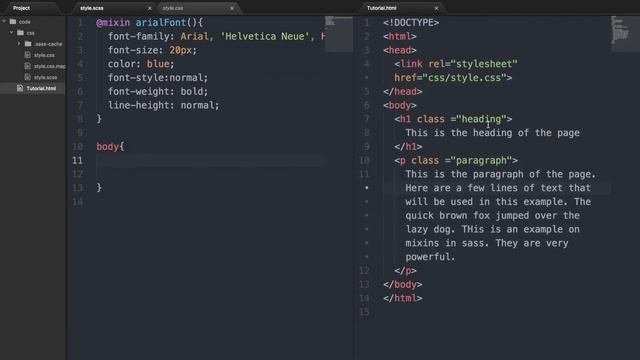Viewport: 640px width, 360px height.
Task: Click the 'arialFont' mixin name
Action: pyautogui.click(x=161, y=22)
